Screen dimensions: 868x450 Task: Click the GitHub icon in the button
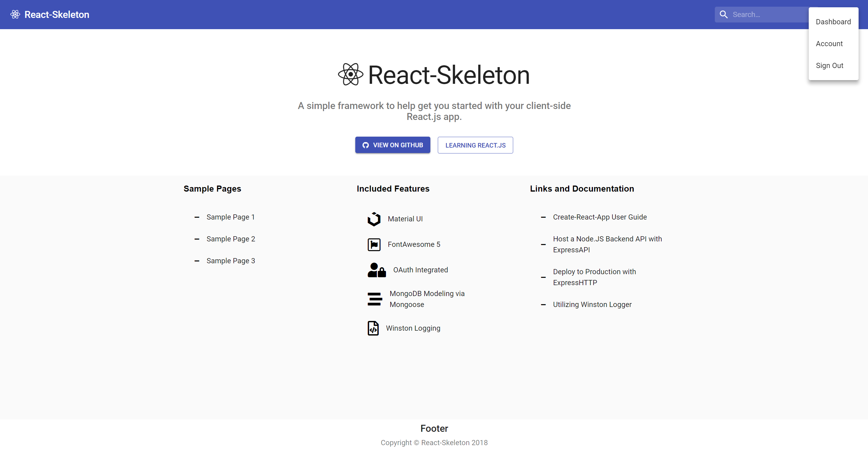365,145
